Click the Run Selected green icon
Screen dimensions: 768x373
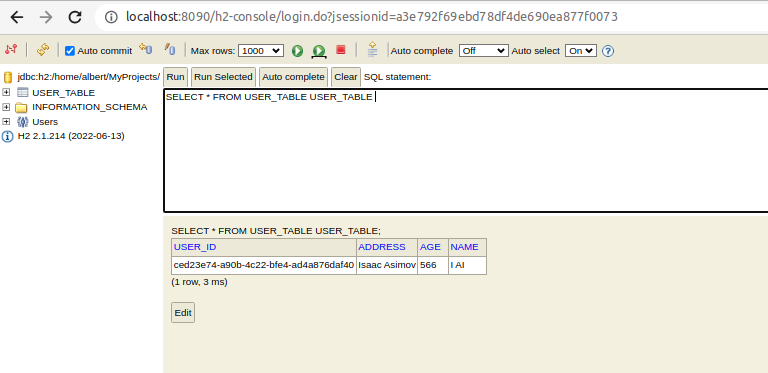319,51
